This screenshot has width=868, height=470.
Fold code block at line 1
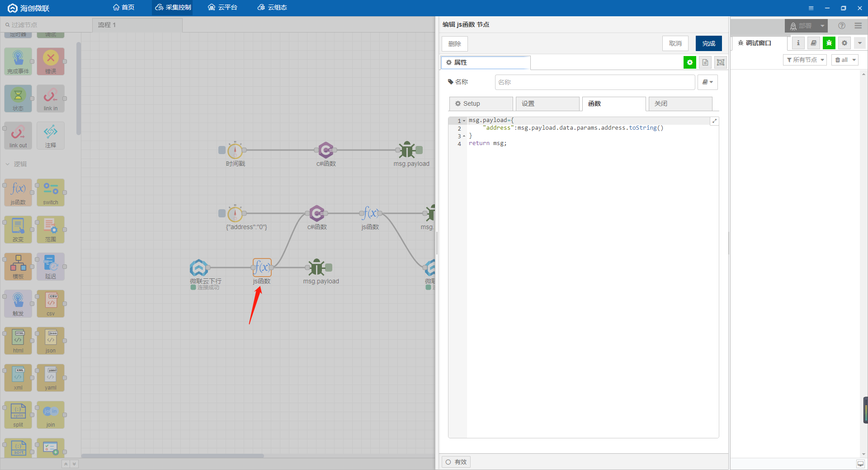click(x=464, y=121)
